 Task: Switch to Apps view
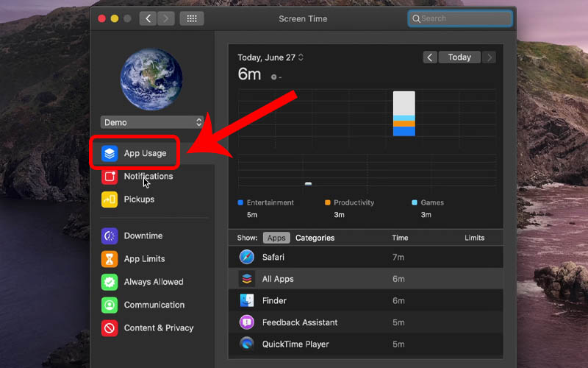[x=276, y=238]
